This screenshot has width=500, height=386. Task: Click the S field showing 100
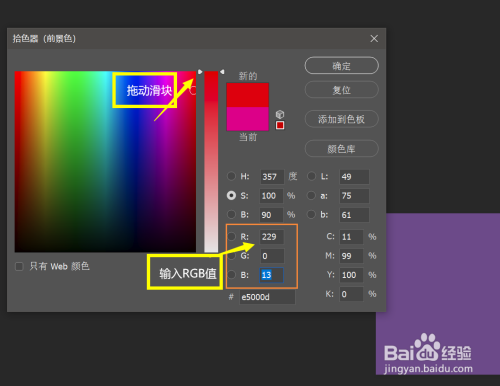(x=272, y=196)
